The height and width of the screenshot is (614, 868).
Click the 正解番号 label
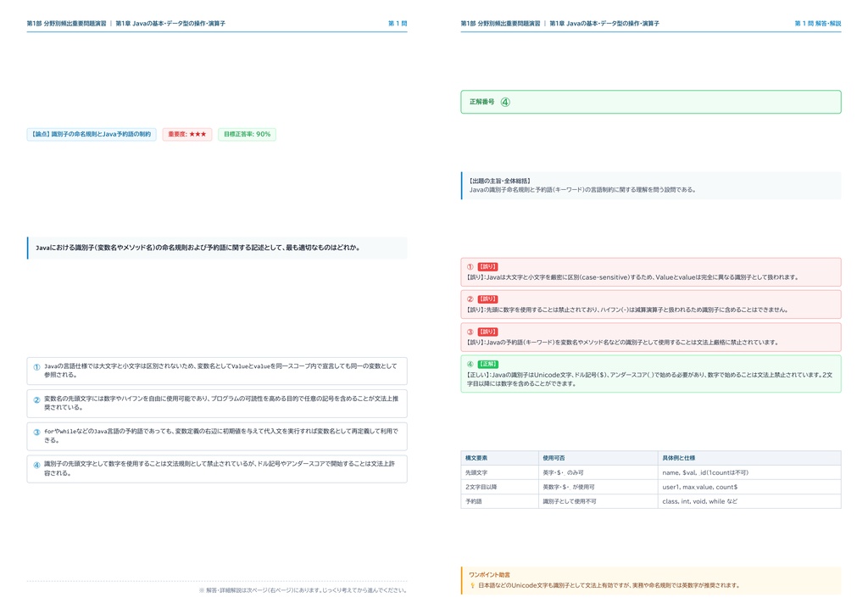(481, 102)
